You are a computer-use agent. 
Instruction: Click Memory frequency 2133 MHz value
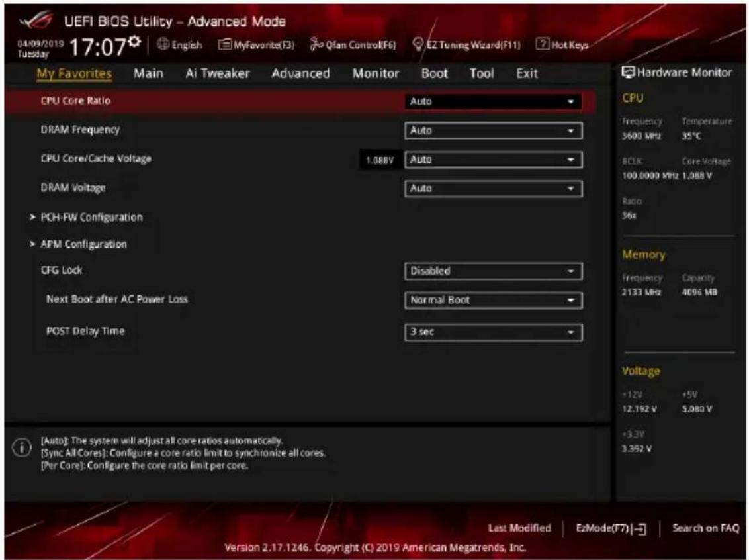[x=642, y=292]
